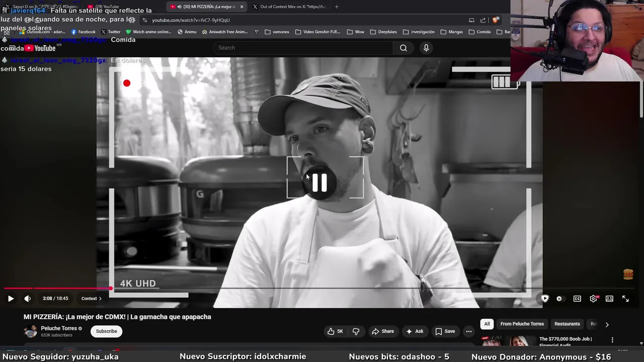Open the player settings gear
Image resolution: width=644 pixels, height=362 pixels.
pos(594,299)
